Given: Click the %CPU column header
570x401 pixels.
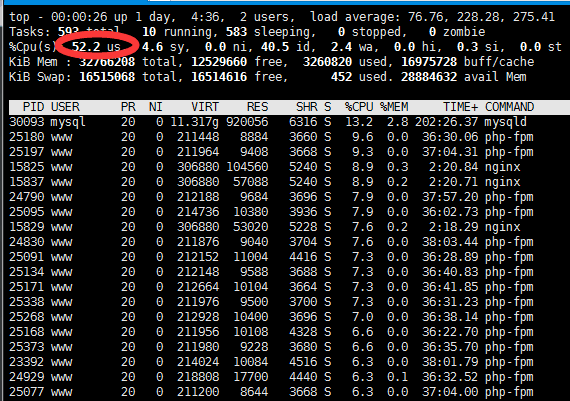Looking at the screenshot, I should pos(359,107).
